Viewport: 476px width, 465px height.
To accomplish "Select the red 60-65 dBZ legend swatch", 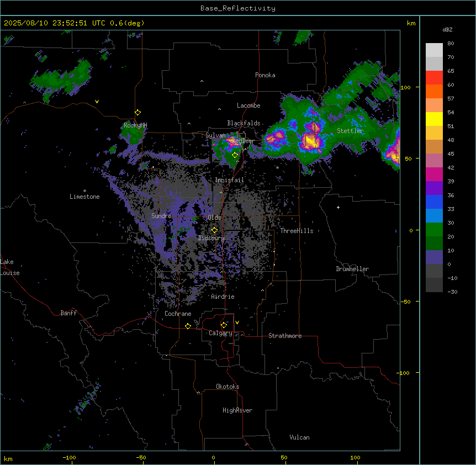I will click(434, 78).
